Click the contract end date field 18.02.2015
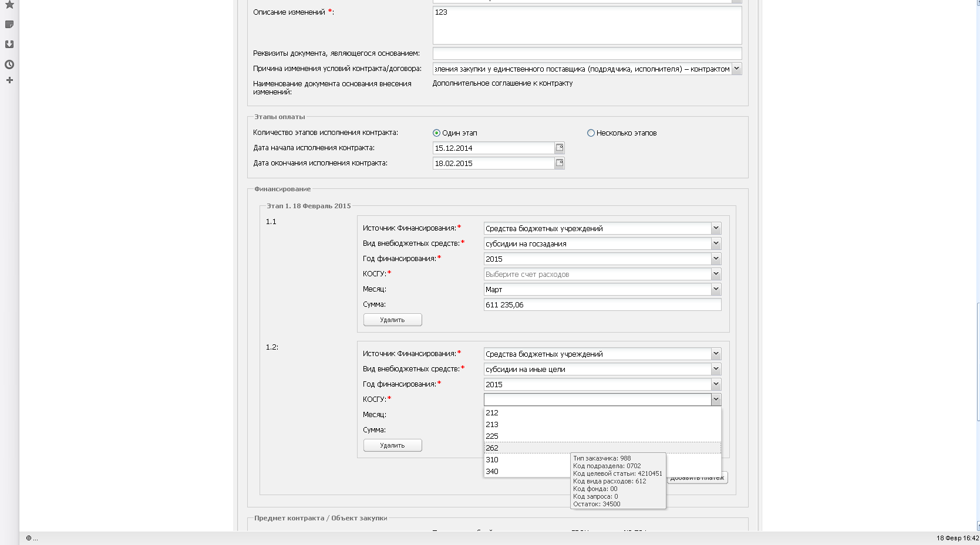Image resolution: width=980 pixels, height=545 pixels. [494, 163]
